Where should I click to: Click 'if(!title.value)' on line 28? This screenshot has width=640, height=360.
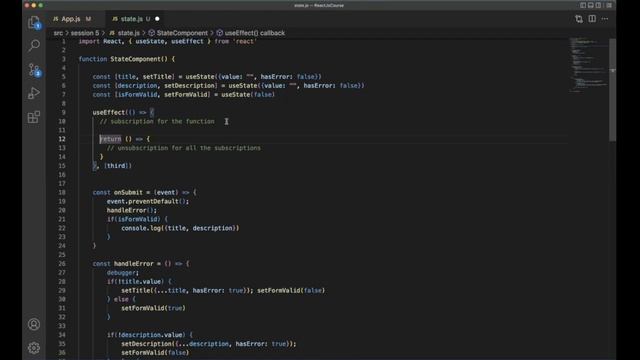pos(136,282)
